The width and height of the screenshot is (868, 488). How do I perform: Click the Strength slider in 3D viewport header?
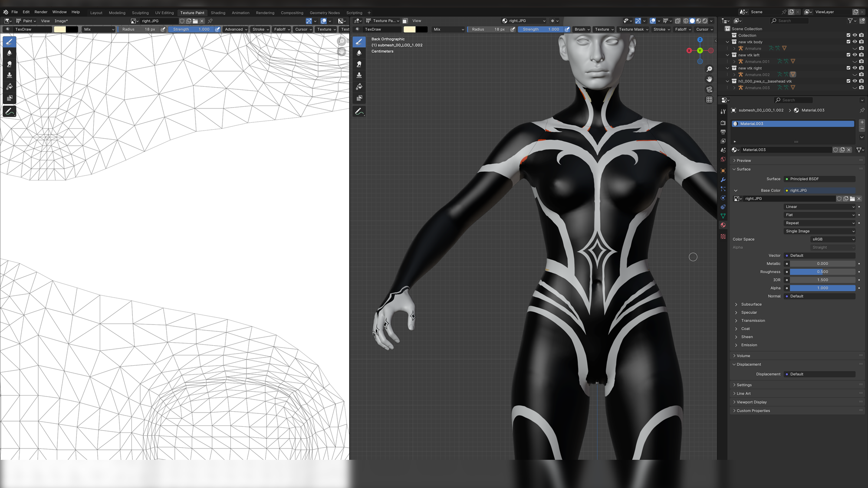[x=541, y=29]
